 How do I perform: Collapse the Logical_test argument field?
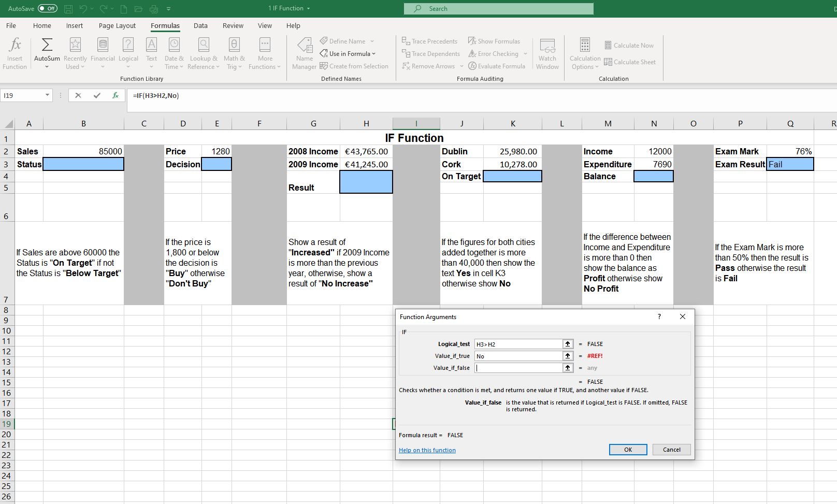(x=567, y=343)
